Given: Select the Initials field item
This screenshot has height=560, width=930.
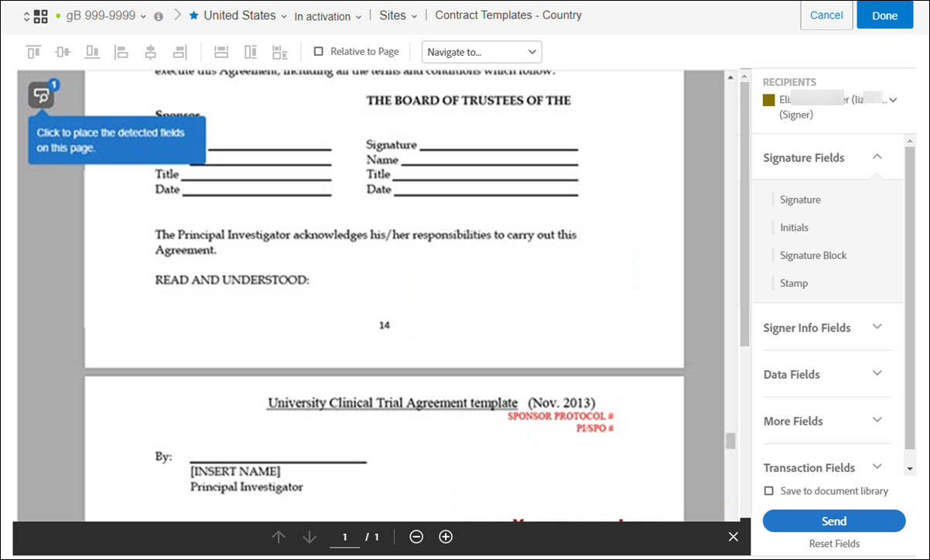Looking at the screenshot, I should (794, 227).
